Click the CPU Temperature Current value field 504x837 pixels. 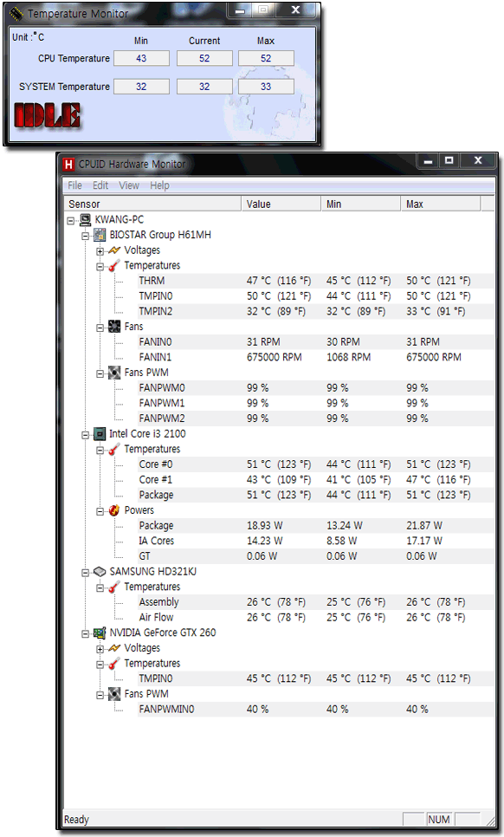tap(204, 58)
